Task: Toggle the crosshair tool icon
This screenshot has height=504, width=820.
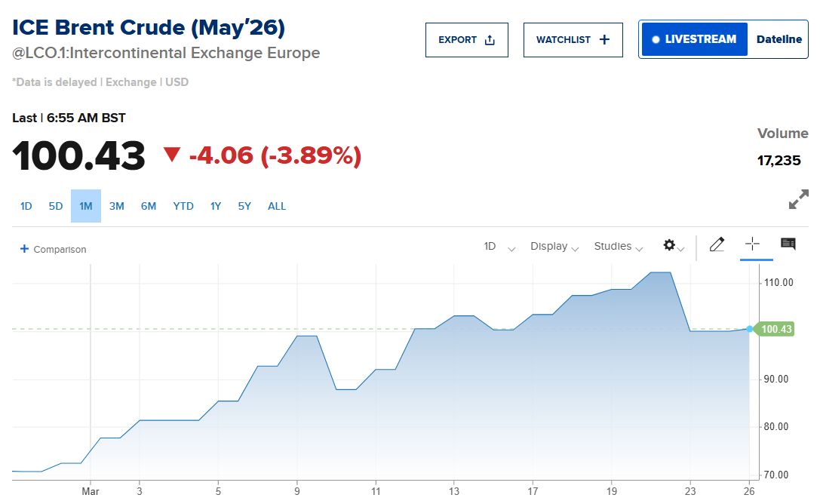Action: coord(752,244)
